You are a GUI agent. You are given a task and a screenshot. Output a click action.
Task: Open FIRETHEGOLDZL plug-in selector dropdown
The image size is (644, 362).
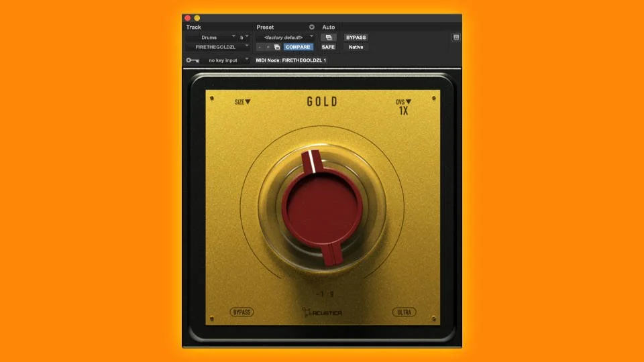(x=217, y=47)
